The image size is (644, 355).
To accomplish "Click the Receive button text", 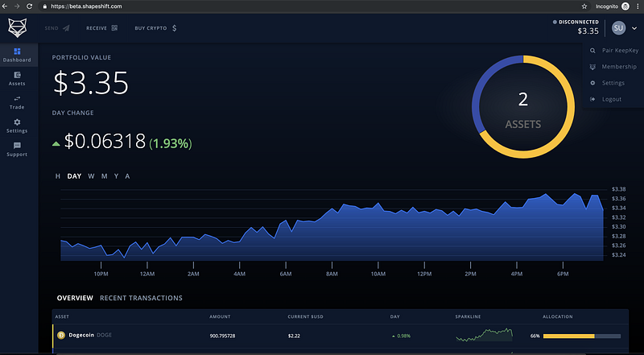I will point(97,28).
